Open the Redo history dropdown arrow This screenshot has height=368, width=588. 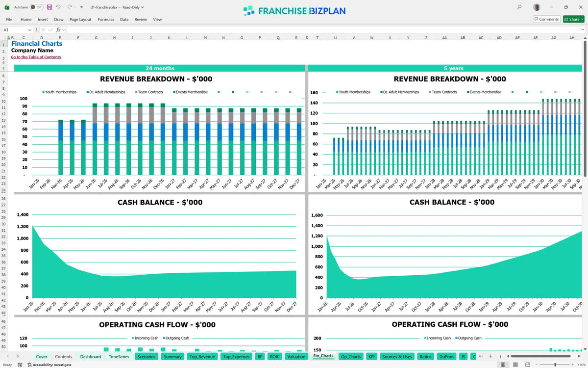[76, 7]
